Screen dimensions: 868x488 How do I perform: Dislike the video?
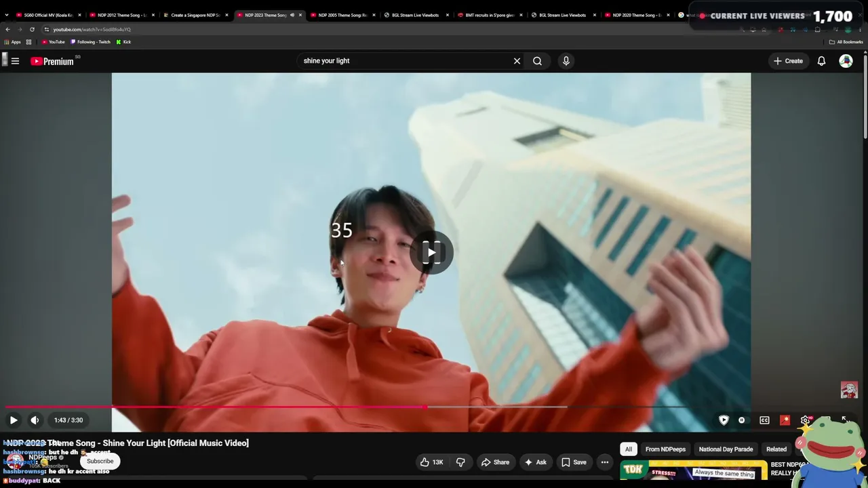click(460, 462)
